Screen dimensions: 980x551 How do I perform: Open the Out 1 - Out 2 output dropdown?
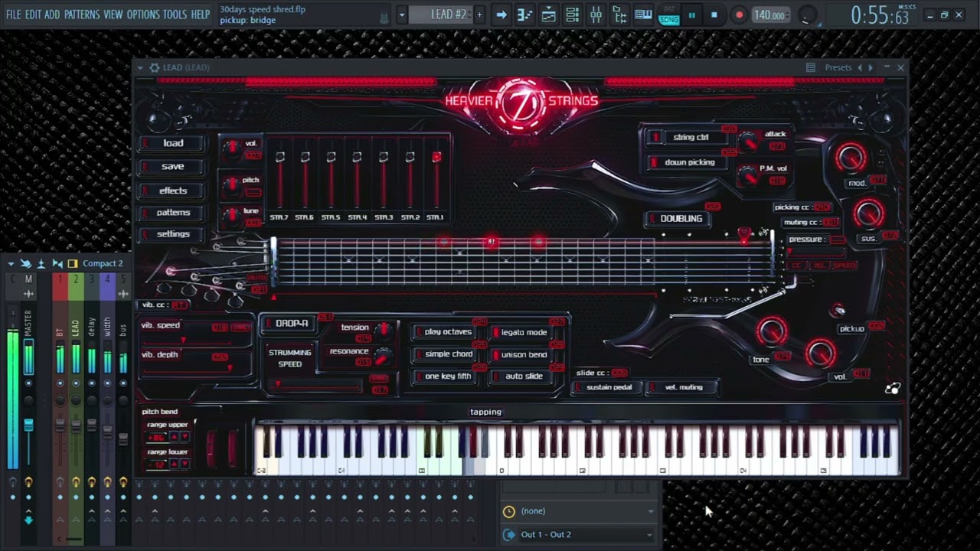tap(580, 534)
